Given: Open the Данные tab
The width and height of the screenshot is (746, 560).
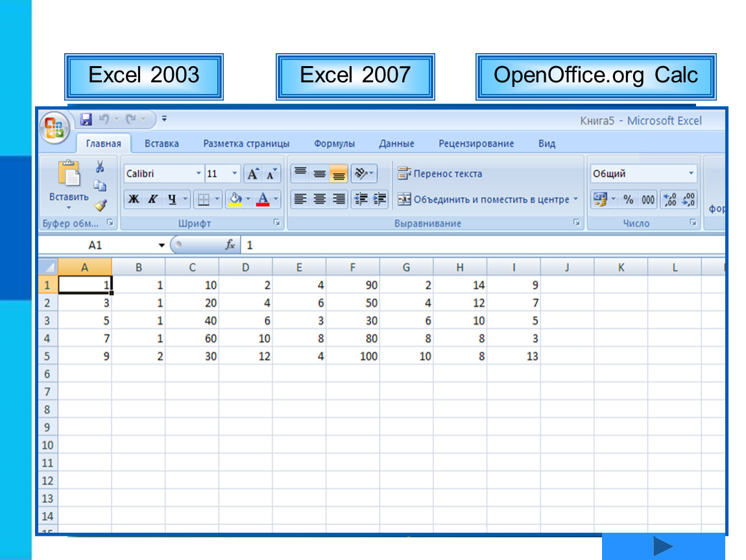Looking at the screenshot, I should [396, 144].
